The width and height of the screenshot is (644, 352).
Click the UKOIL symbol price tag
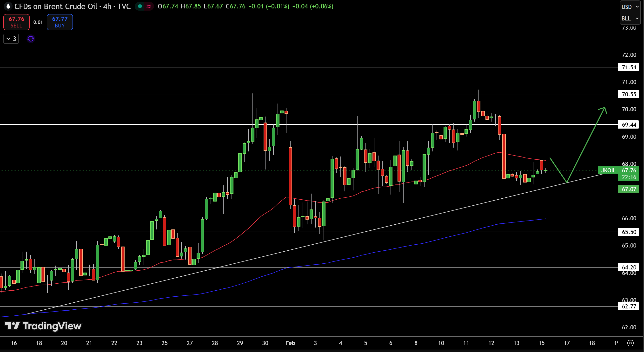coord(608,170)
